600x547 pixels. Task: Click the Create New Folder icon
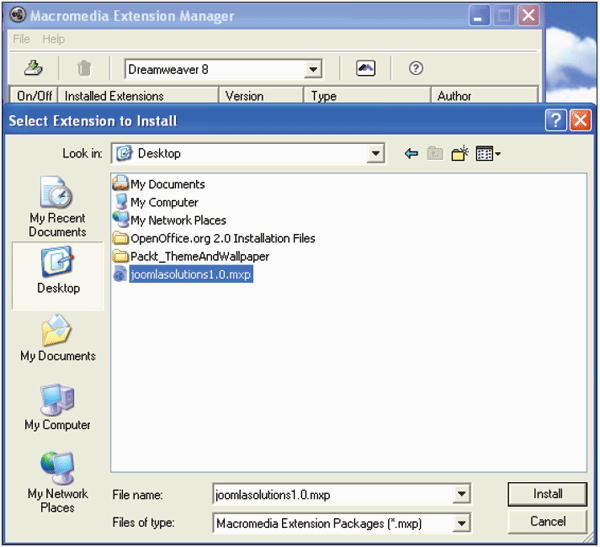(x=460, y=154)
